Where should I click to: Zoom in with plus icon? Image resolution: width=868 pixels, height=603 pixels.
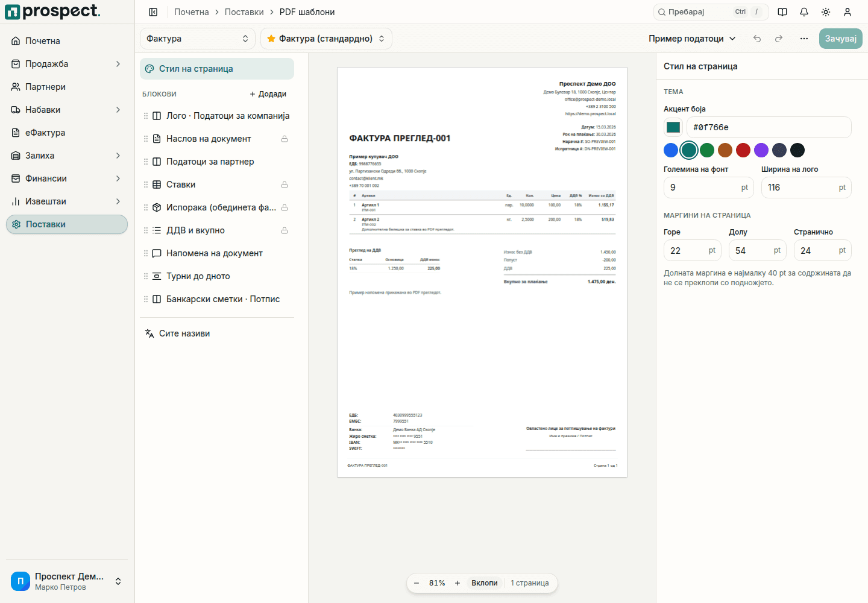click(458, 583)
